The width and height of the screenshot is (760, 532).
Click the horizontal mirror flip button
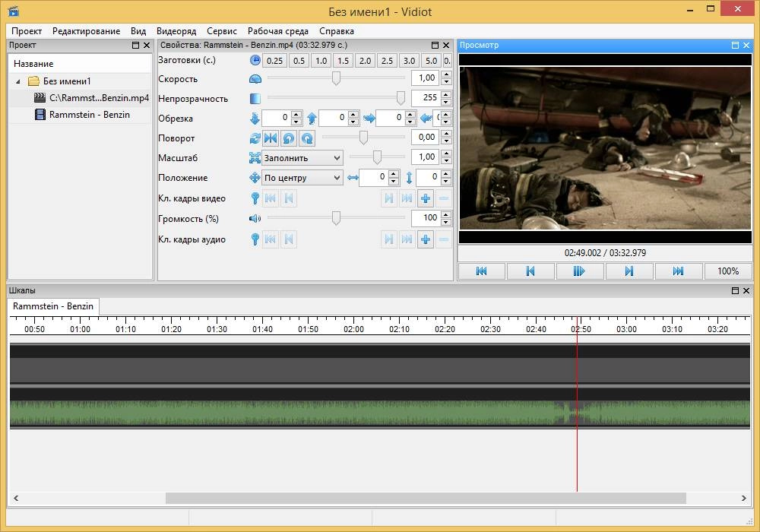click(x=271, y=138)
